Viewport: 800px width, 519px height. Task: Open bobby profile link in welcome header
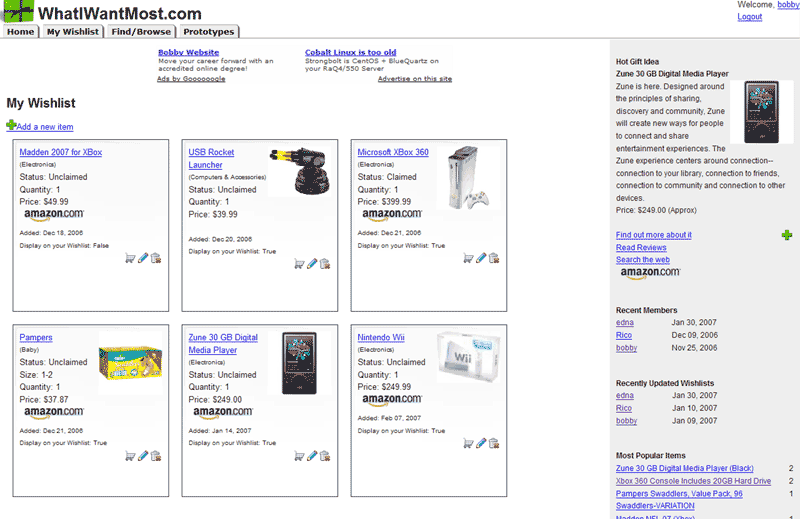(x=788, y=5)
